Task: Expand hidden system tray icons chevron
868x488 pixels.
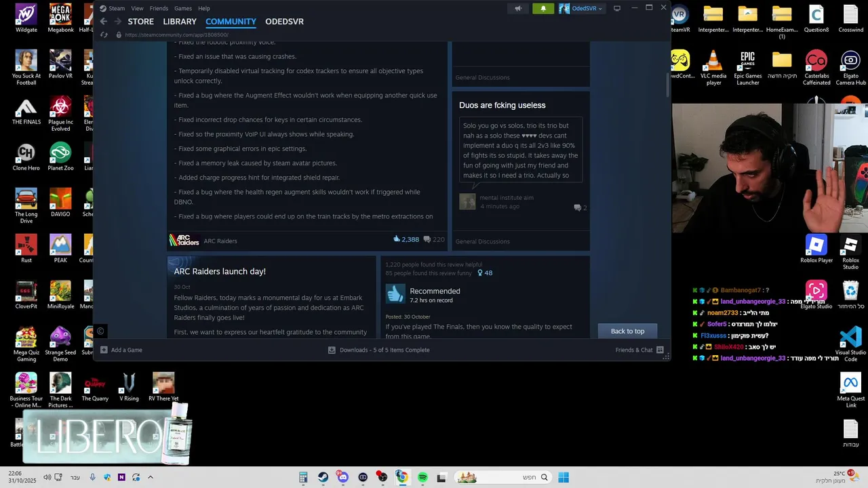Action: pos(151,477)
